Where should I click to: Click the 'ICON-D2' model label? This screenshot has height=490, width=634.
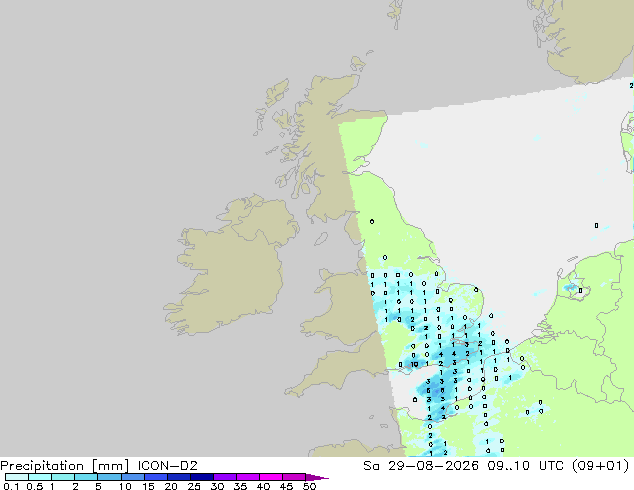(167, 466)
